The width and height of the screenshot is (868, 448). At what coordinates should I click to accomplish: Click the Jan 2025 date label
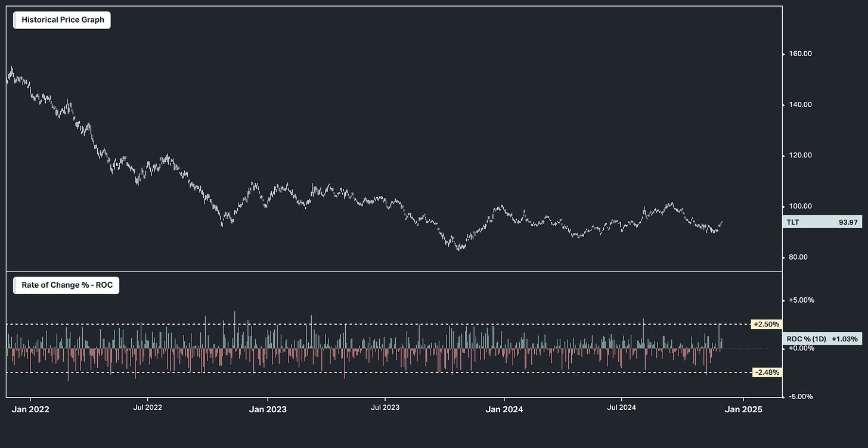click(x=743, y=409)
